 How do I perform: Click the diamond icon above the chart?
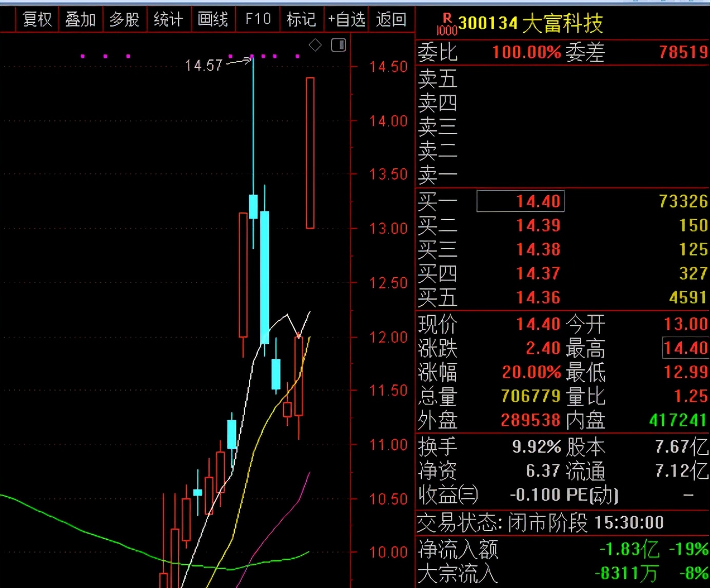click(x=315, y=45)
